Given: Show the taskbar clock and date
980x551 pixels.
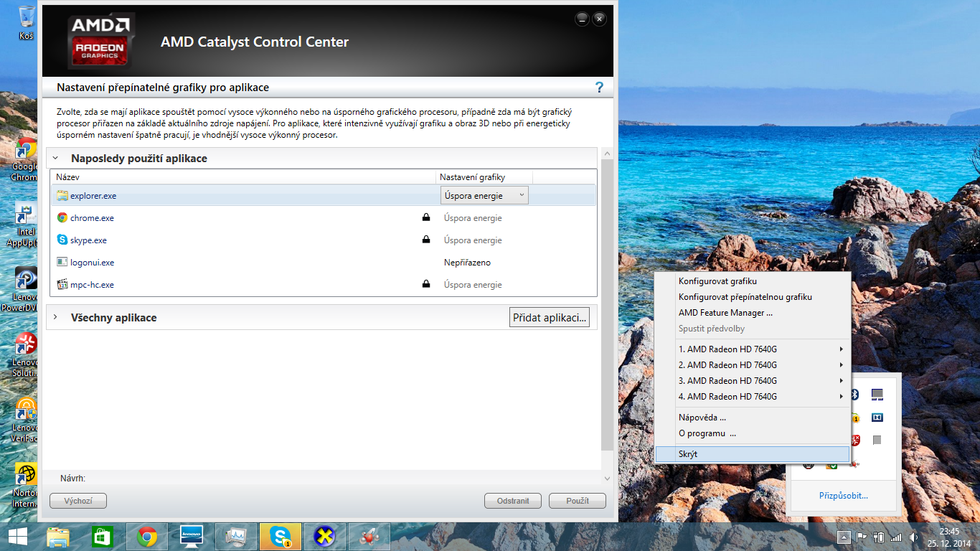Looking at the screenshot, I should coord(949,537).
